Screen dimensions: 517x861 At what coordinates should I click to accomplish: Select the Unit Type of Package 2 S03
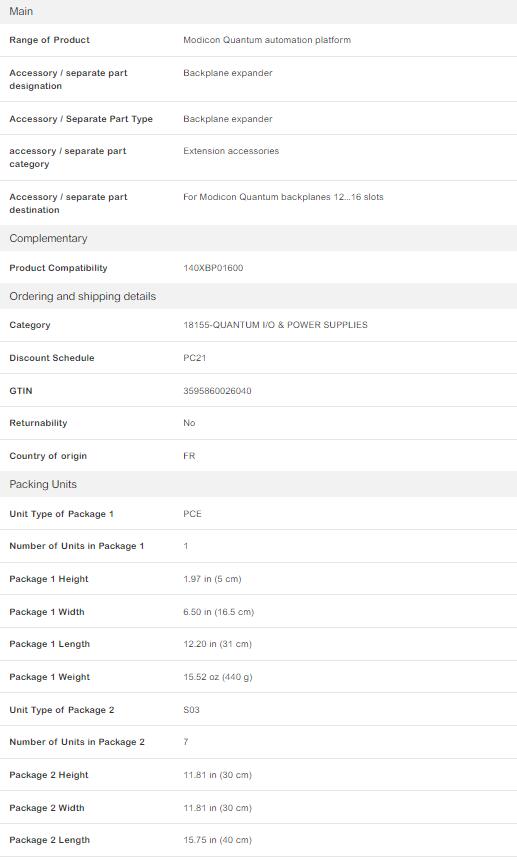192,710
